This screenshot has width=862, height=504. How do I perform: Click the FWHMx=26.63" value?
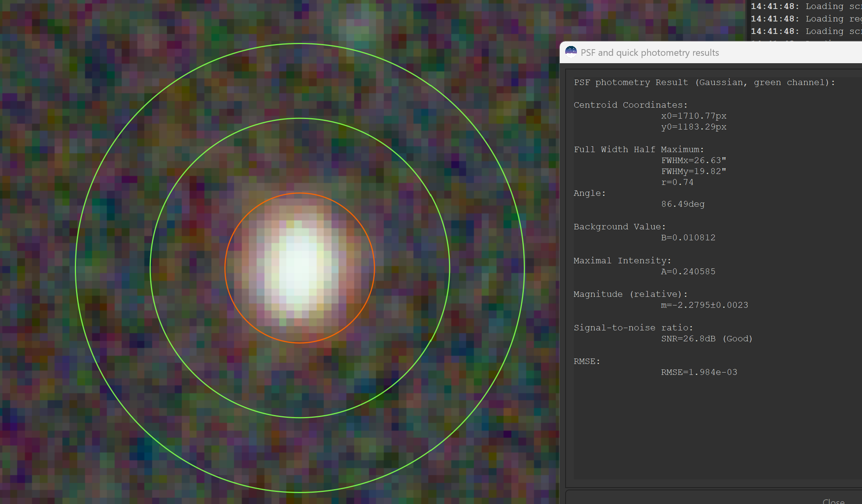coord(694,160)
